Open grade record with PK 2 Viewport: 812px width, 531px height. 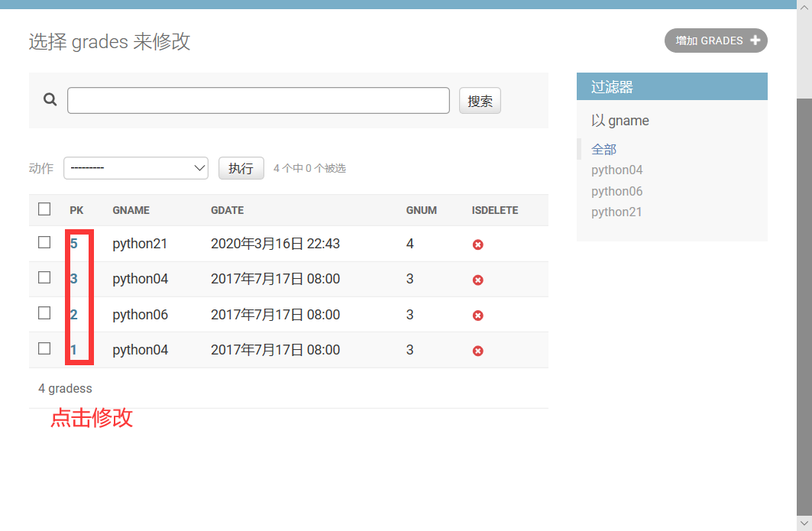coord(74,315)
